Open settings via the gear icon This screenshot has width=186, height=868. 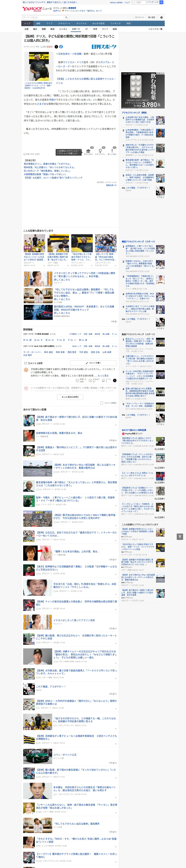pos(161,18)
